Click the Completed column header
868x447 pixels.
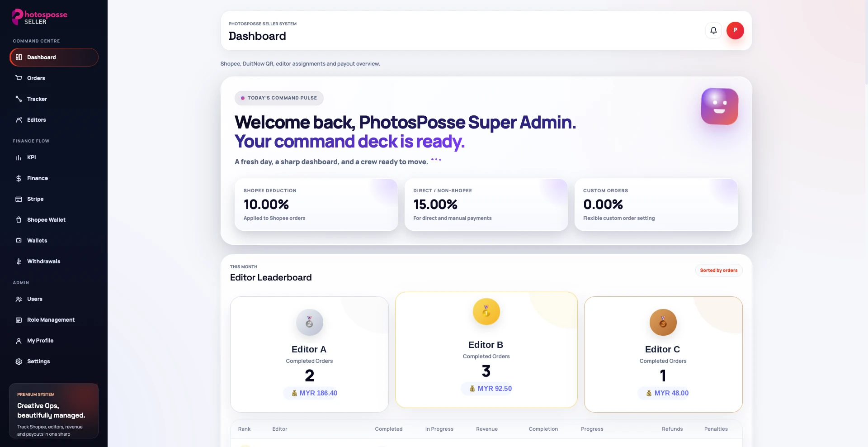(389, 429)
